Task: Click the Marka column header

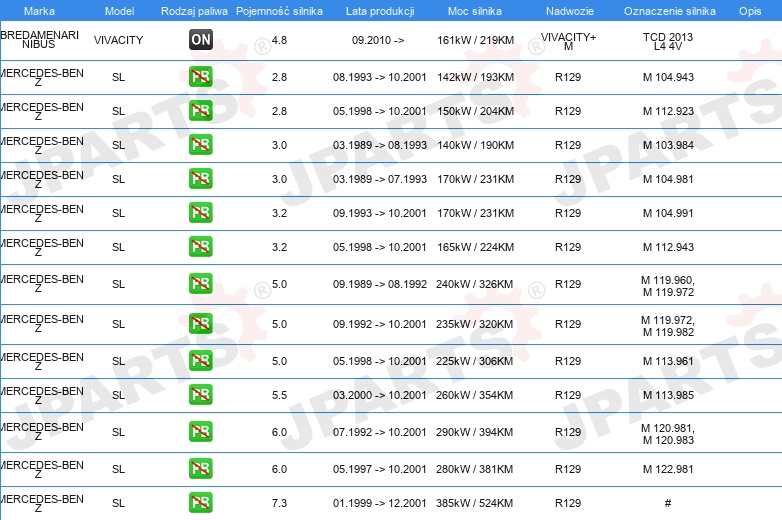Action: pyautogui.click(x=39, y=11)
